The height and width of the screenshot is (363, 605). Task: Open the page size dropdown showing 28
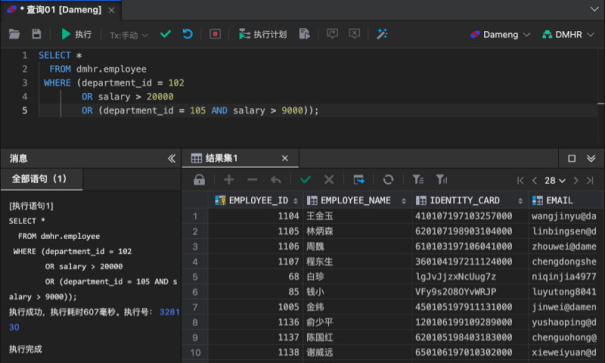(x=555, y=181)
